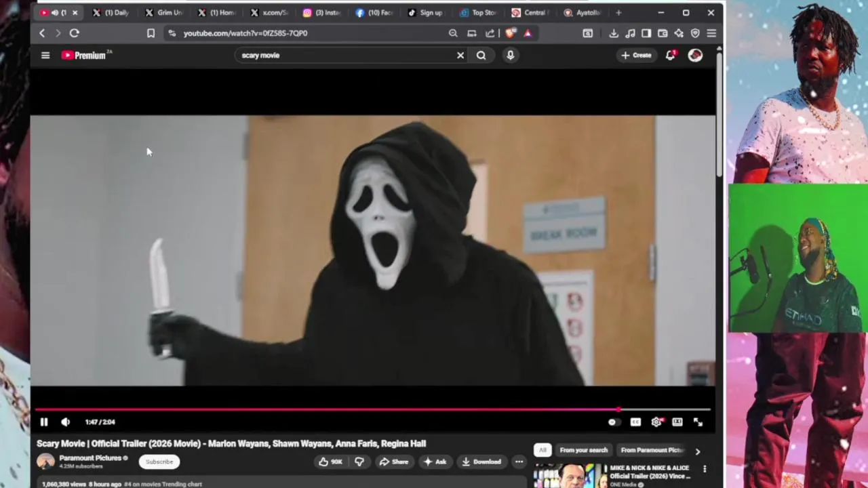The height and width of the screenshot is (488, 868).
Task: Switch to the 'Grim Un' X tab
Action: pos(164,13)
